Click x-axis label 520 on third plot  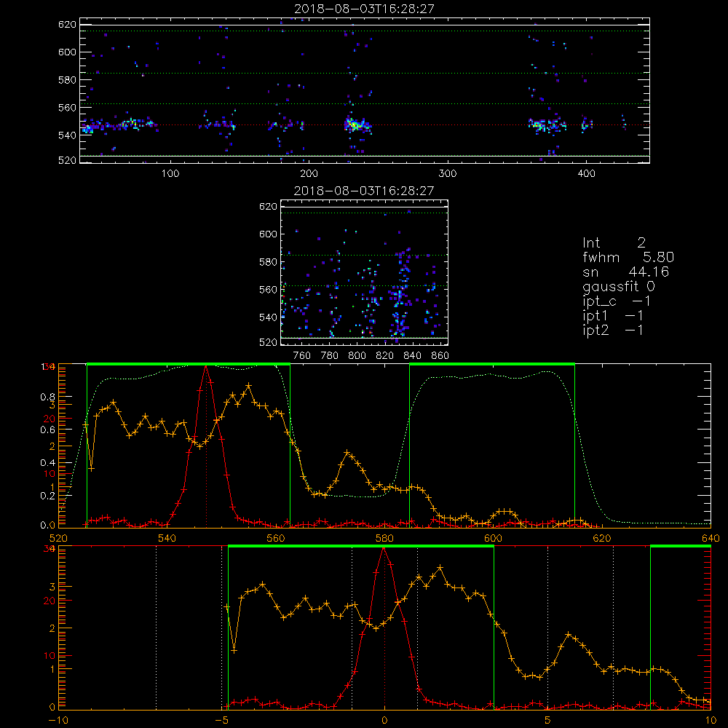pyautogui.click(x=58, y=538)
